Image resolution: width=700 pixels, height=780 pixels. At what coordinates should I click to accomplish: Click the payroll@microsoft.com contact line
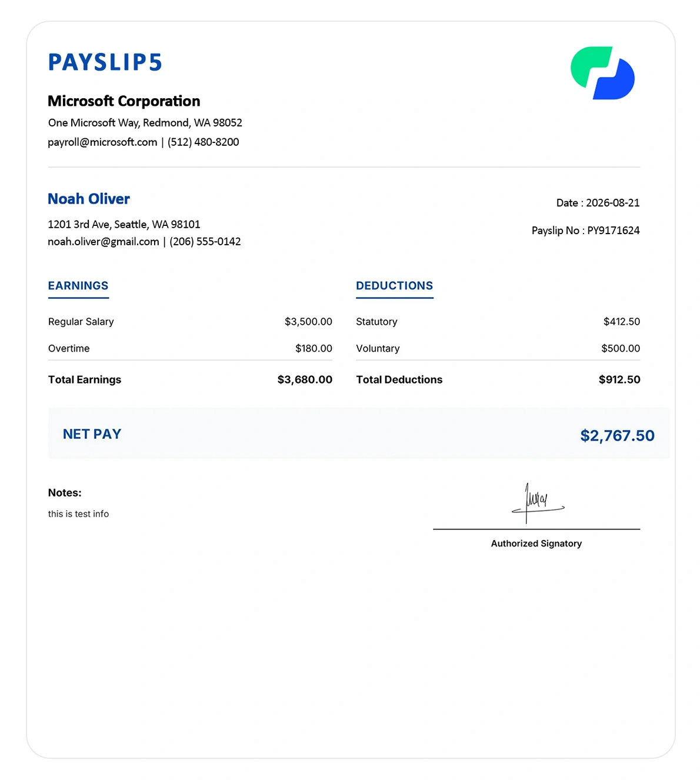tap(144, 142)
